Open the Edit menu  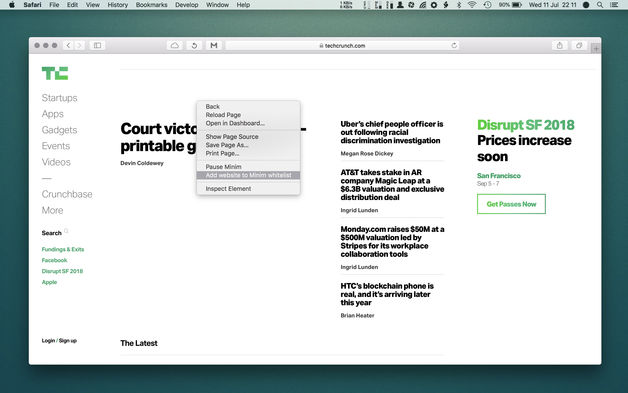pos(72,5)
